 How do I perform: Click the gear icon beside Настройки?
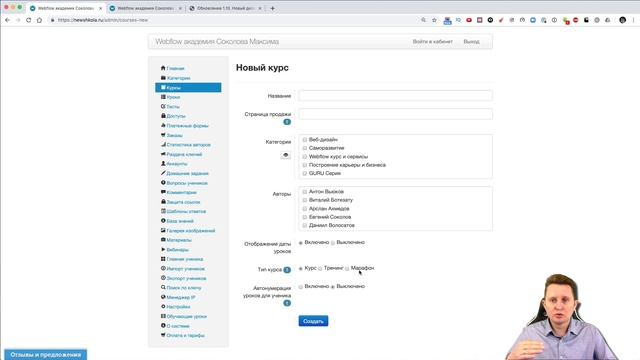(x=163, y=307)
